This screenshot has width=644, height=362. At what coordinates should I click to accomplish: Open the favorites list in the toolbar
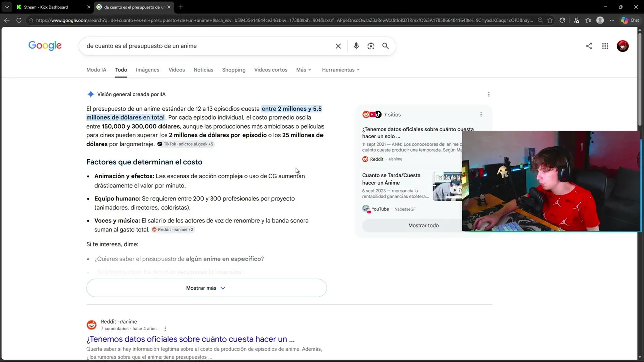(588, 20)
